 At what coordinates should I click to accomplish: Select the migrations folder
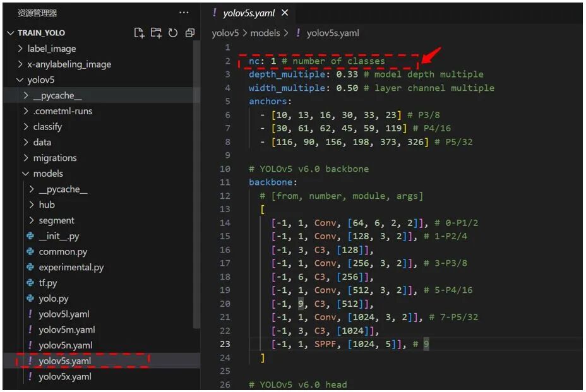click(x=56, y=158)
